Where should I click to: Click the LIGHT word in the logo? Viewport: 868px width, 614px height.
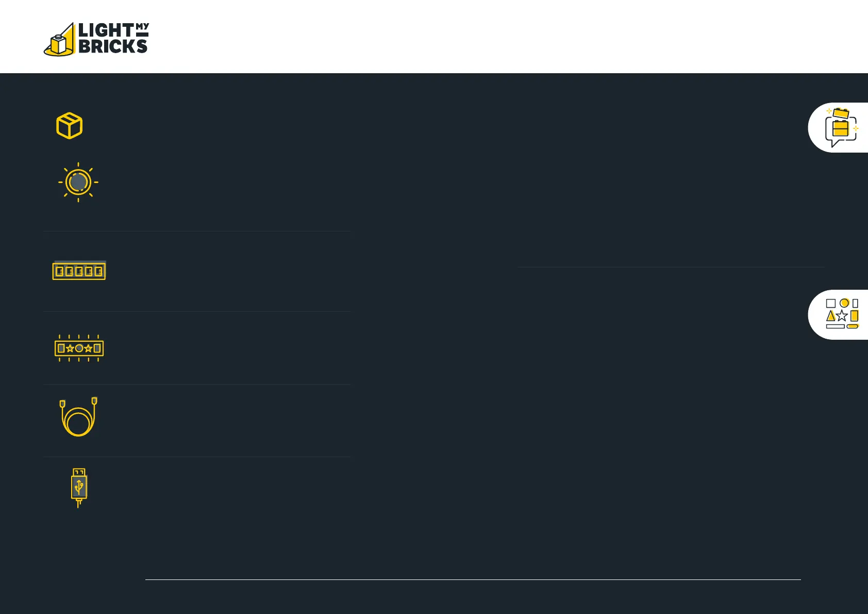106,30
